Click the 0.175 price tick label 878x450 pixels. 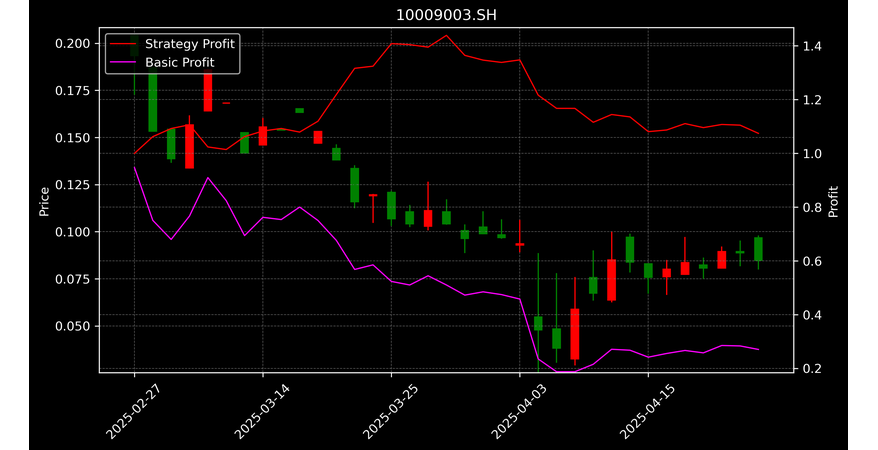click(73, 91)
